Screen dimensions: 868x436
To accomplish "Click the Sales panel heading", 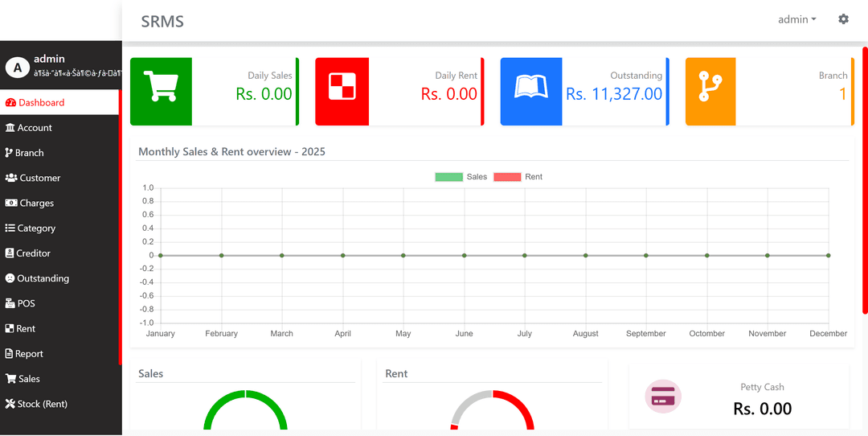I will tap(150, 374).
